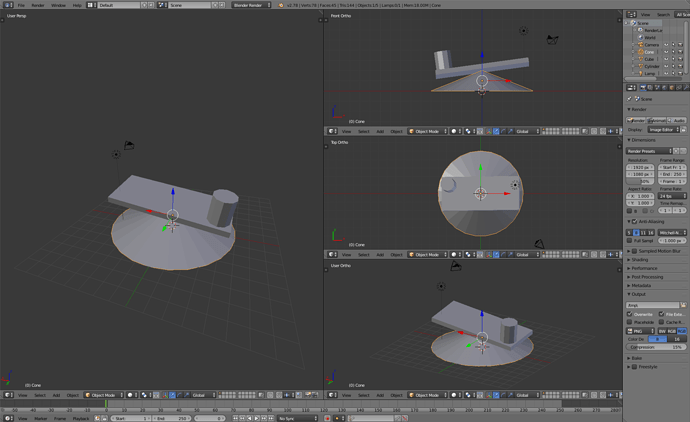The width and height of the screenshot is (690, 422).
Task: Open the Window menu
Action: [x=58, y=5]
